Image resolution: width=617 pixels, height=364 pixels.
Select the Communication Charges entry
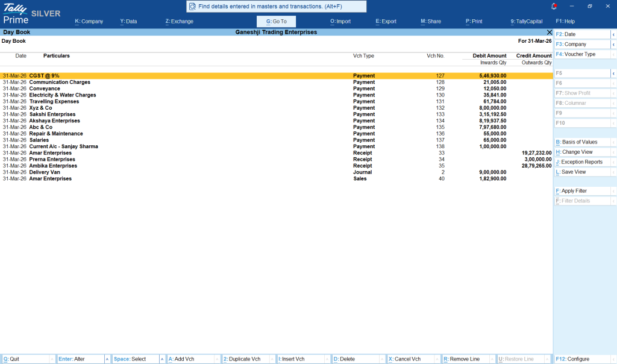point(276,82)
